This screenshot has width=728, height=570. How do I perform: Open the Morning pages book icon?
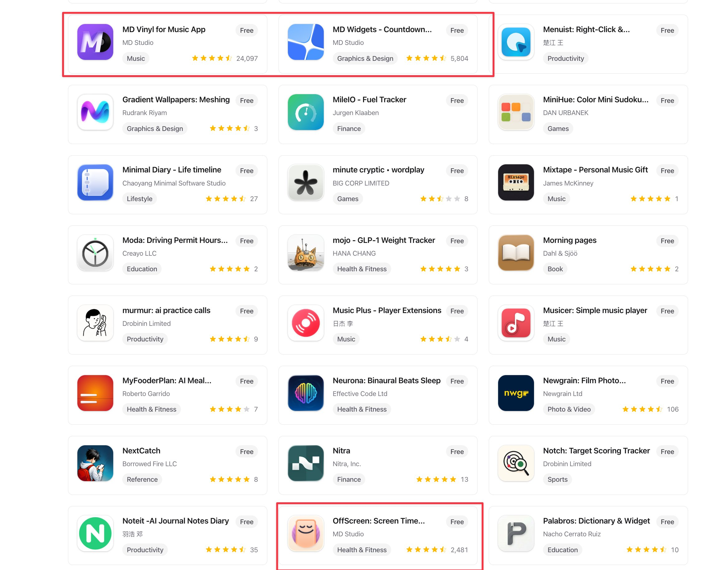tap(516, 253)
